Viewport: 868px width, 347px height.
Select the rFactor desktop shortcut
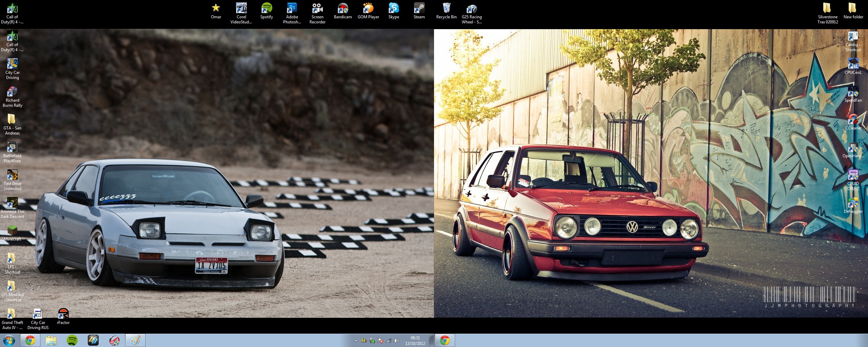(63, 316)
